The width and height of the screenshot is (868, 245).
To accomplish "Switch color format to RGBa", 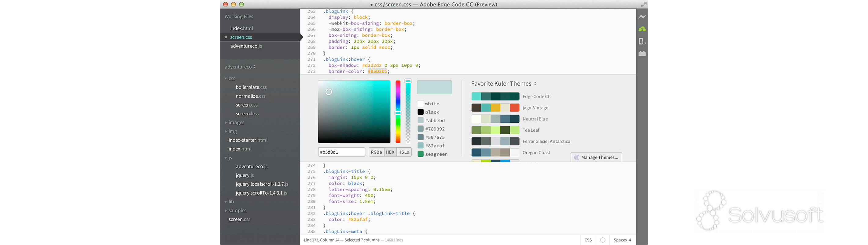I will (376, 152).
